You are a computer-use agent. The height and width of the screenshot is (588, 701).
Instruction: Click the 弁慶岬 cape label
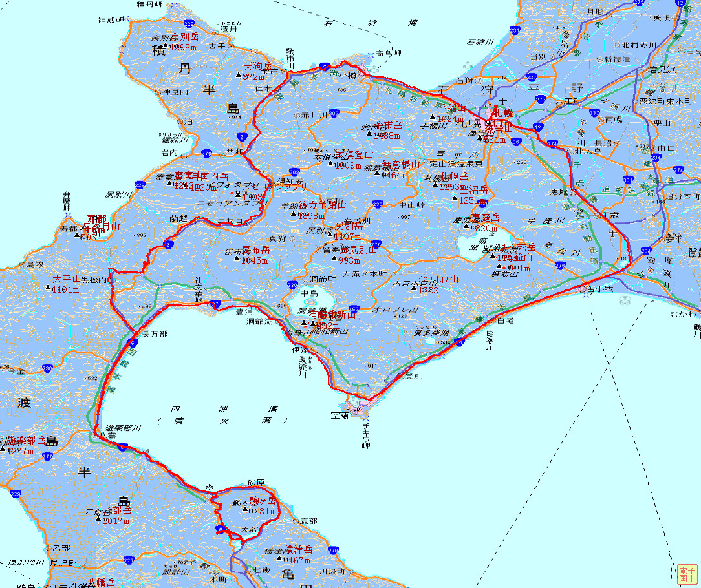click(x=67, y=202)
